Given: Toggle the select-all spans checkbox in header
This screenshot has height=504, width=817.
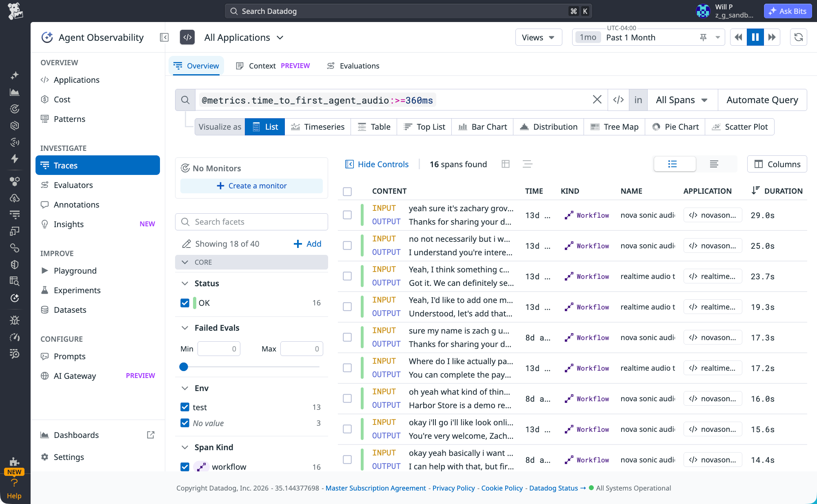Looking at the screenshot, I should [347, 191].
